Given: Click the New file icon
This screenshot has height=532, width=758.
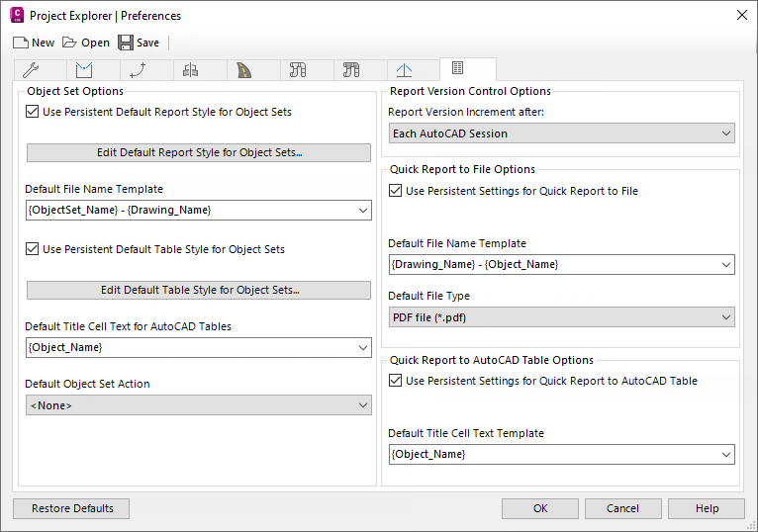Looking at the screenshot, I should [21, 43].
